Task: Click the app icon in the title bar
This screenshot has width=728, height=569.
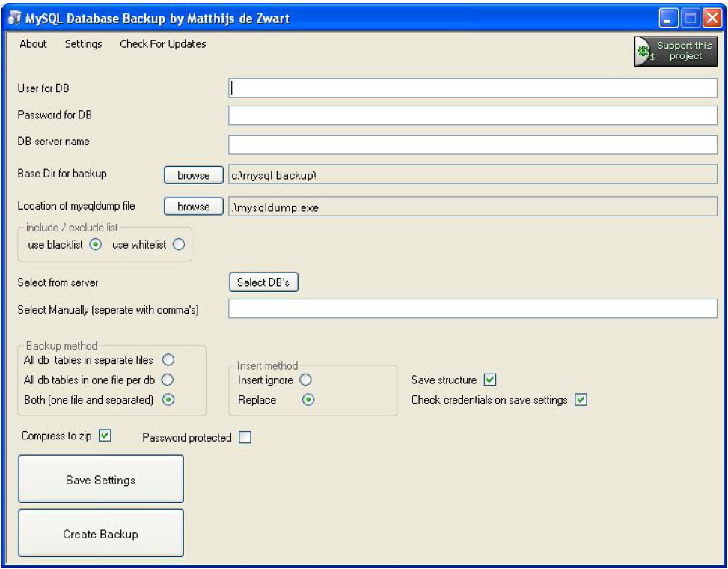Action: 15,19
